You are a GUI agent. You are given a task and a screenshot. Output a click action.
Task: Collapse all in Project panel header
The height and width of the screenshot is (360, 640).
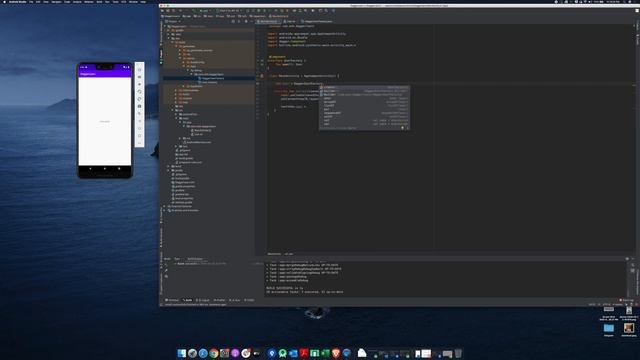coord(239,21)
